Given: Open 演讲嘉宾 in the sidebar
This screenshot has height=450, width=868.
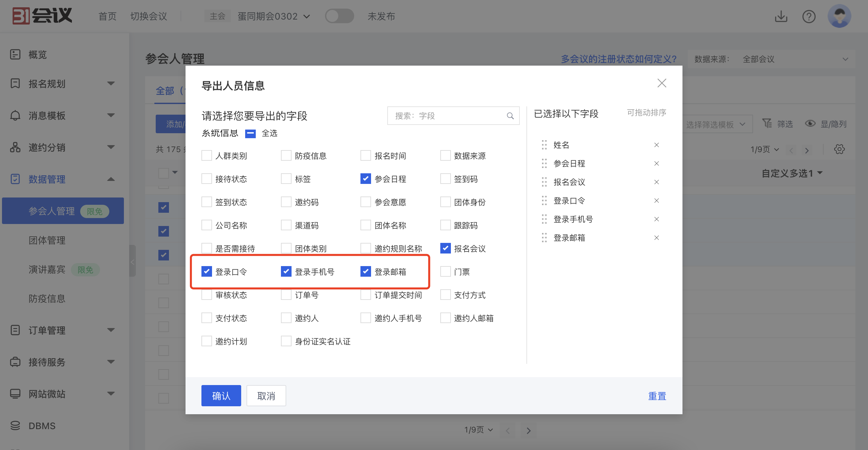Looking at the screenshot, I should click(47, 269).
